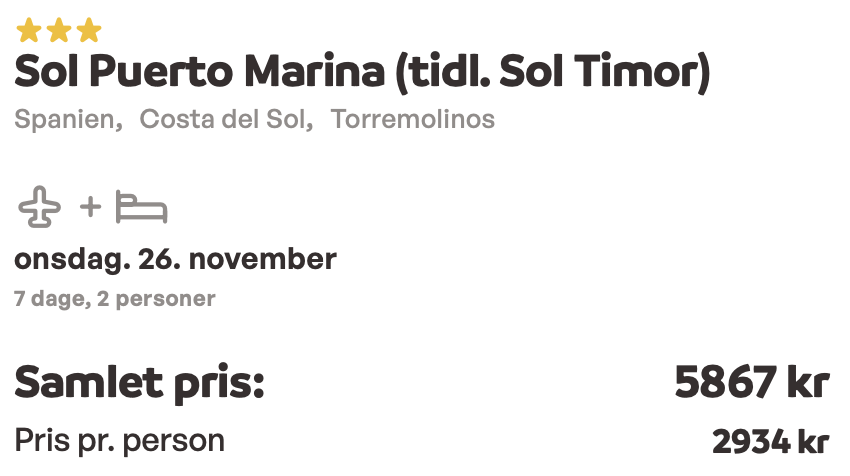The width and height of the screenshot is (850, 476).
Task: Select the third yellow rating star
Action: pos(89,30)
